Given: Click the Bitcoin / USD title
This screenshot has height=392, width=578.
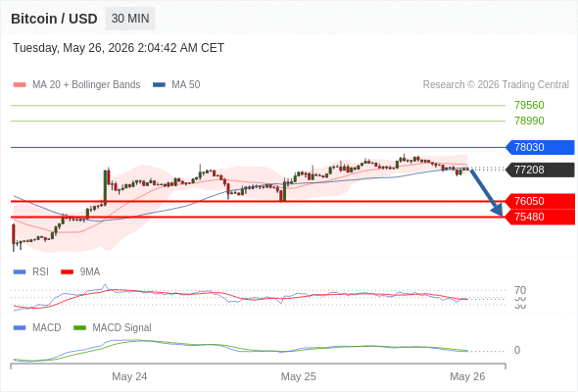Looking at the screenshot, I should click(x=54, y=19).
